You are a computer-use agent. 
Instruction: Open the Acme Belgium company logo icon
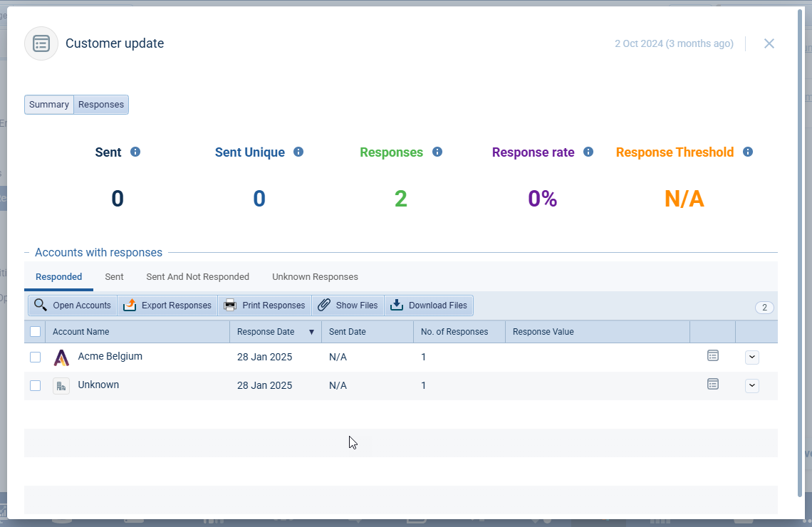click(x=61, y=356)
